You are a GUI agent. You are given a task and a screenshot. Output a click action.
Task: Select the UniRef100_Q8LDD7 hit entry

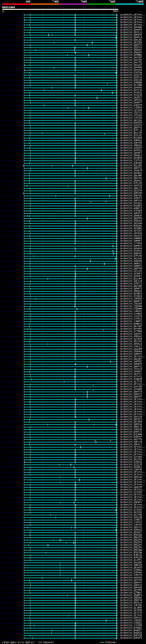click(131, 359)
